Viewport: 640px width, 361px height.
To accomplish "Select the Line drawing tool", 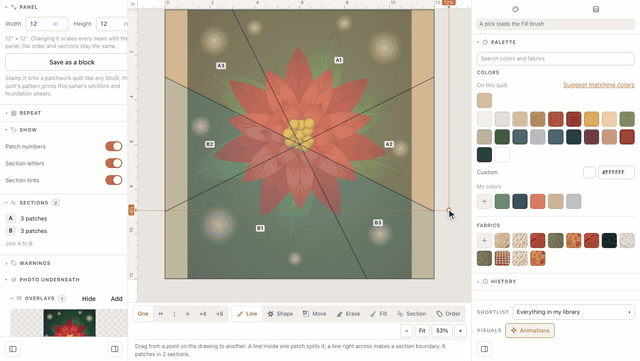I will point(247,314).
